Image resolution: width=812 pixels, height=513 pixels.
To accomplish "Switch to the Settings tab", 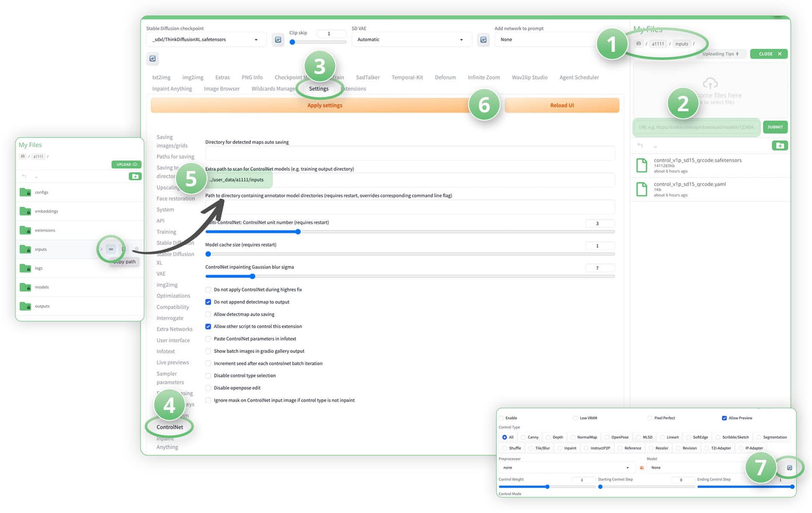I will click(x=319, y=89).
